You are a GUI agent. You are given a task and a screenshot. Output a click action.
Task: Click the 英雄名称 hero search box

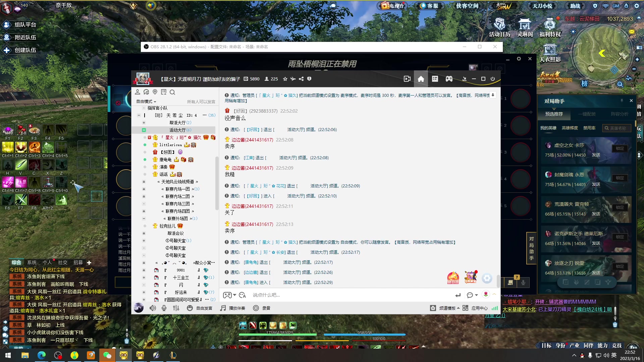coord(616,128)
